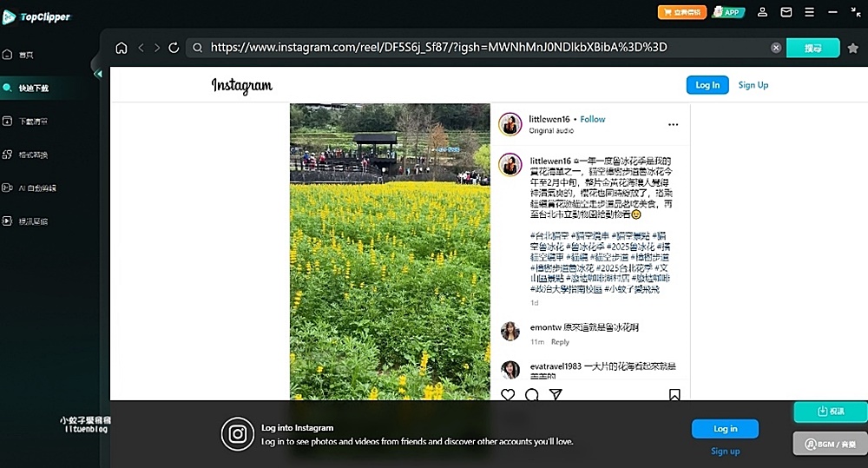Open the Original audio link
Screen dimensions: 868x468
point(551,131)
